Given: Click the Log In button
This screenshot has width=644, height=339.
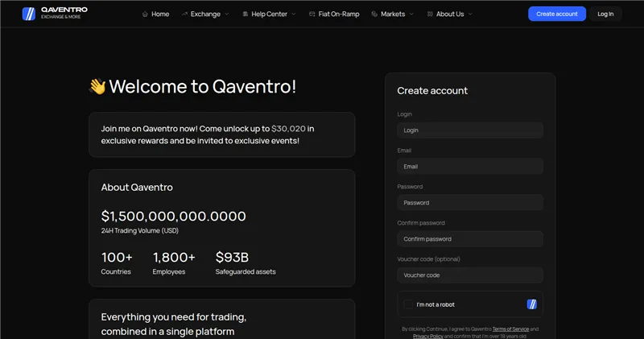Looking at the screenshot, I should pos(605,14).
